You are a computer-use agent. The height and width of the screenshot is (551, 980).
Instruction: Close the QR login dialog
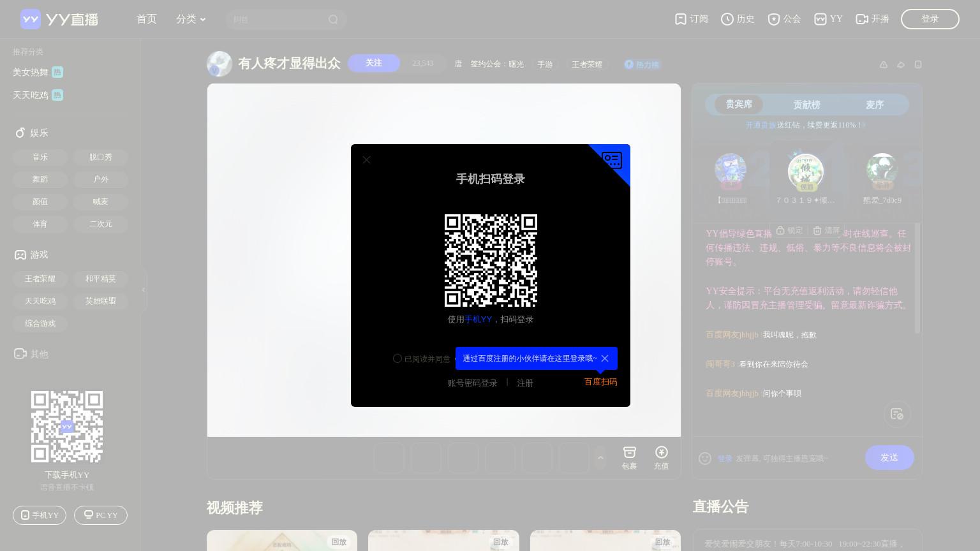pos(366,160)
